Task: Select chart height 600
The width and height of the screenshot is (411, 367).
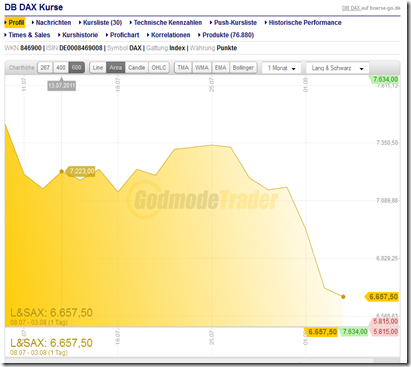Action: pyautogui.click(x=77, y=68)
